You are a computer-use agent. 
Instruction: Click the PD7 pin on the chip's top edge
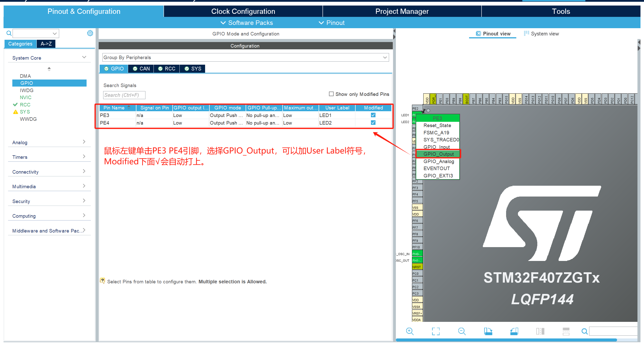click(x=566, y=99)
